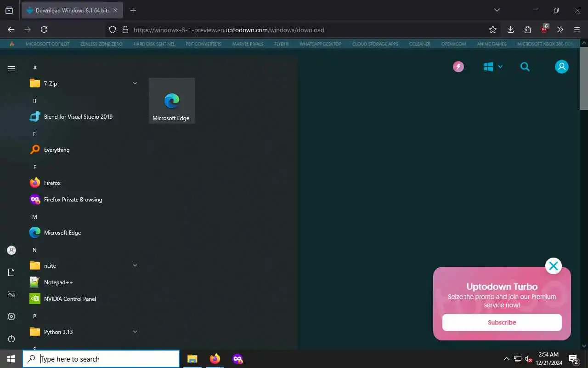Open the clock showing 2:54 AM
This screenshot has height=368, width=588.
pos(549,359)
